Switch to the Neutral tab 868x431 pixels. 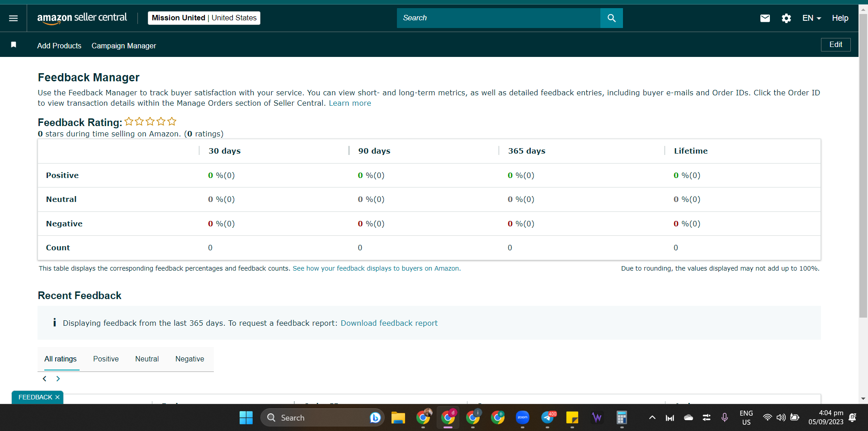[147, 359]
